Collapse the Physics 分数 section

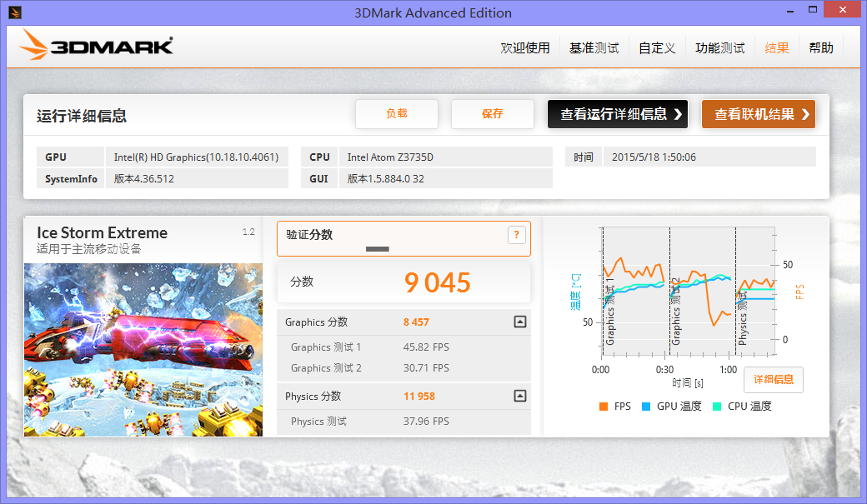click(x=519, y=396)
